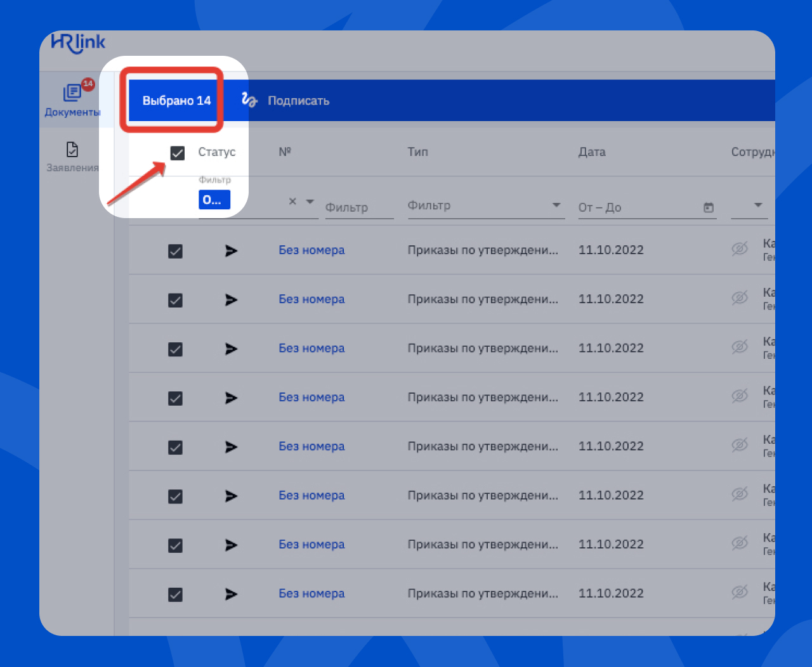The height and width of the screenshot is (667, 812).
Task: Switch to the Документы section
Action: coord(72,101)
